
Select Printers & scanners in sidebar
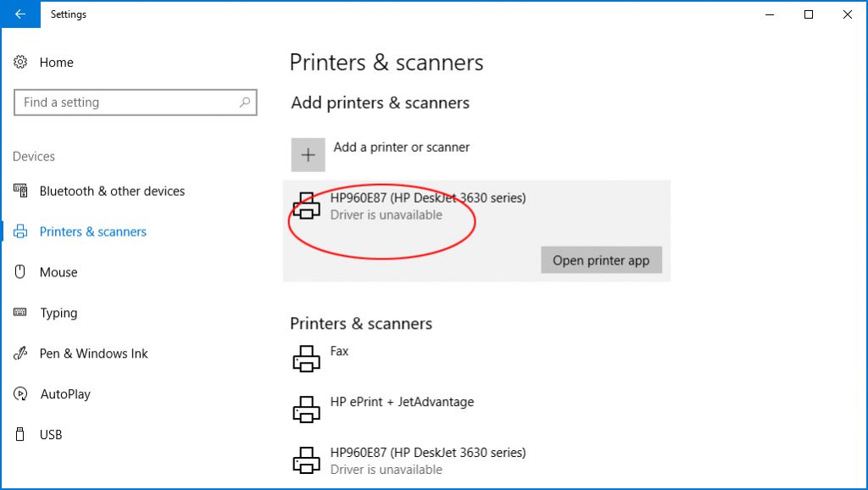pos(93,231)
